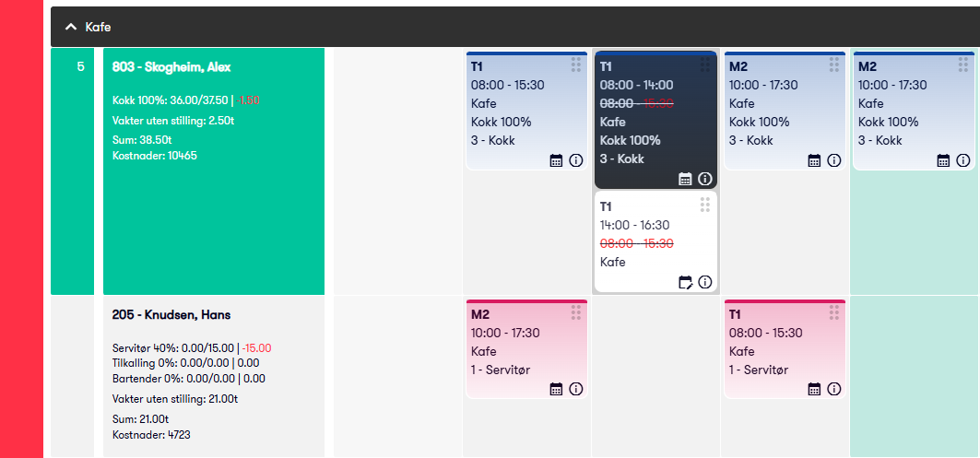Image resolution: width=980 pixels, height=458 pixels.
Task: Click info icon on dark selected T1 shift
Action: pyautogui.click(x=705, y=180)
